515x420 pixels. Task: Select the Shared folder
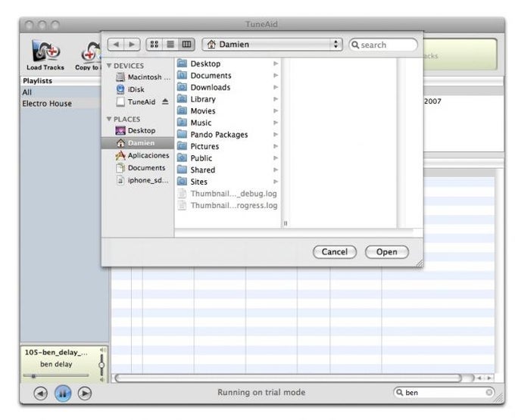pos(228,170)
